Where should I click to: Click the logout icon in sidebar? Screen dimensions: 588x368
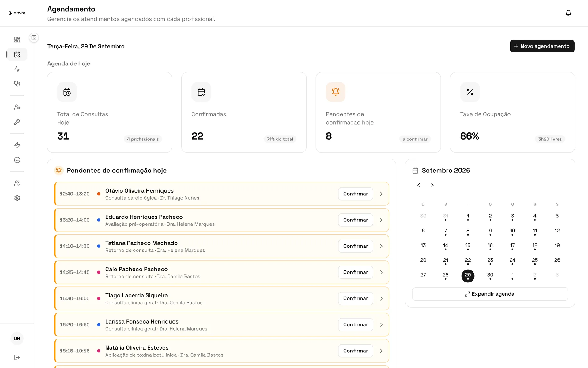17,357
